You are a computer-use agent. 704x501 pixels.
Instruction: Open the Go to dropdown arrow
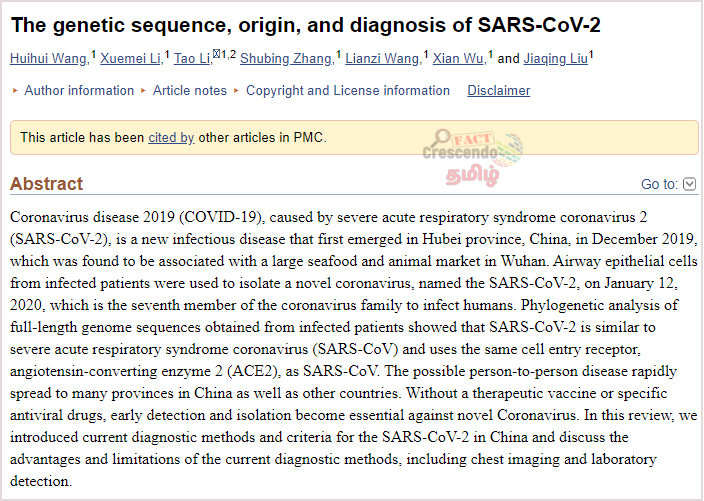(x=689, y=184)
